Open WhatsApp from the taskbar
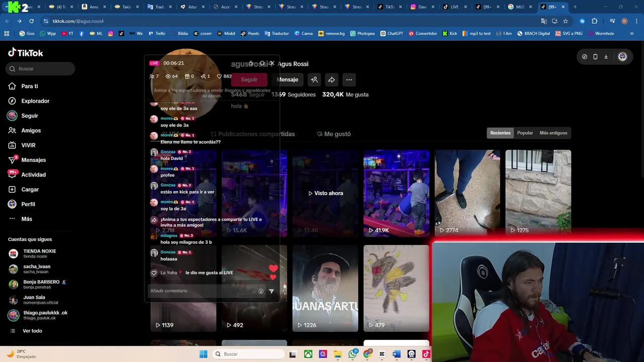The height and width of the screenshot is (362, 644). click(352, 354)
